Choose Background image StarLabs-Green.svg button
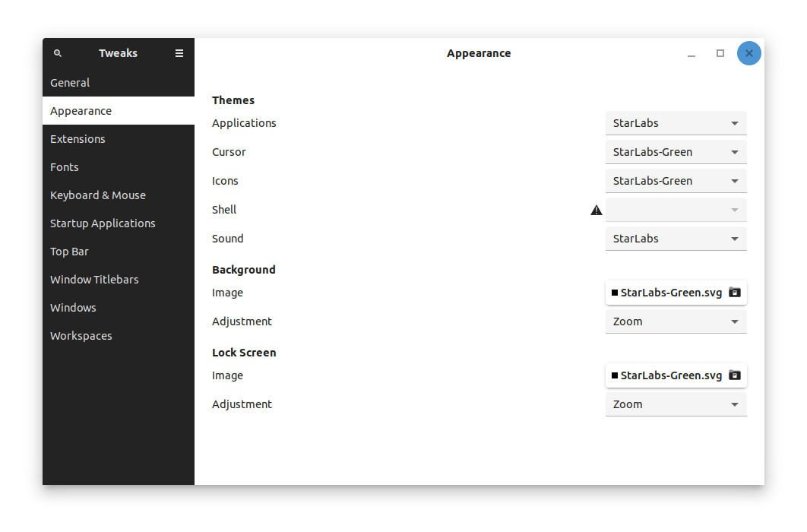The height and width of the screenshot is (532, 807). click(x=676, y=293)
